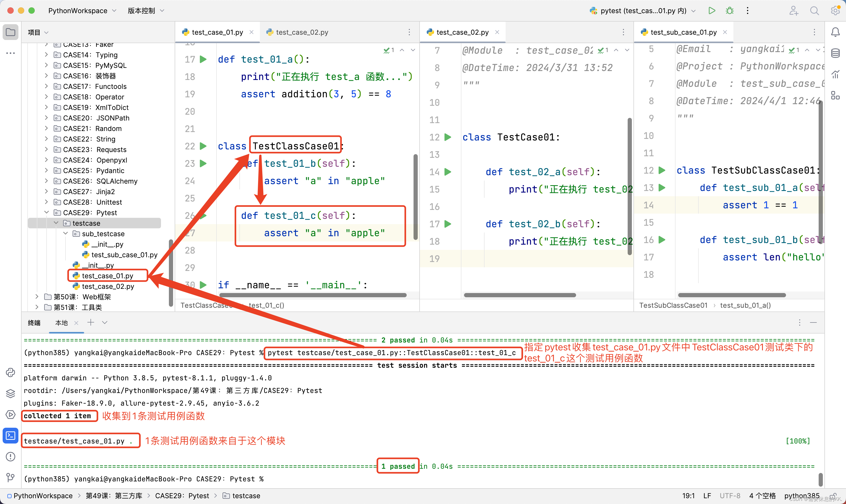The image size is (846, 504).
Task: Open the chart tool window icon in right sidebar
Action: (835, 74)
